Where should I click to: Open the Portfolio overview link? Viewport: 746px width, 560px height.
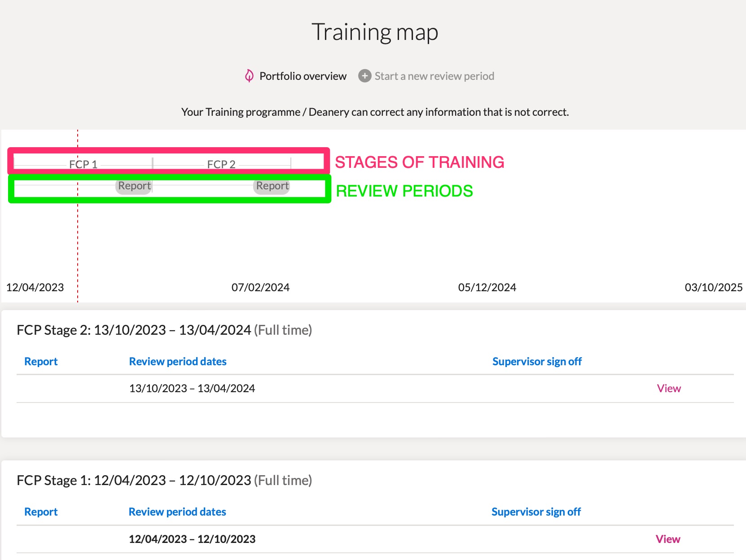tap(303, 76)
